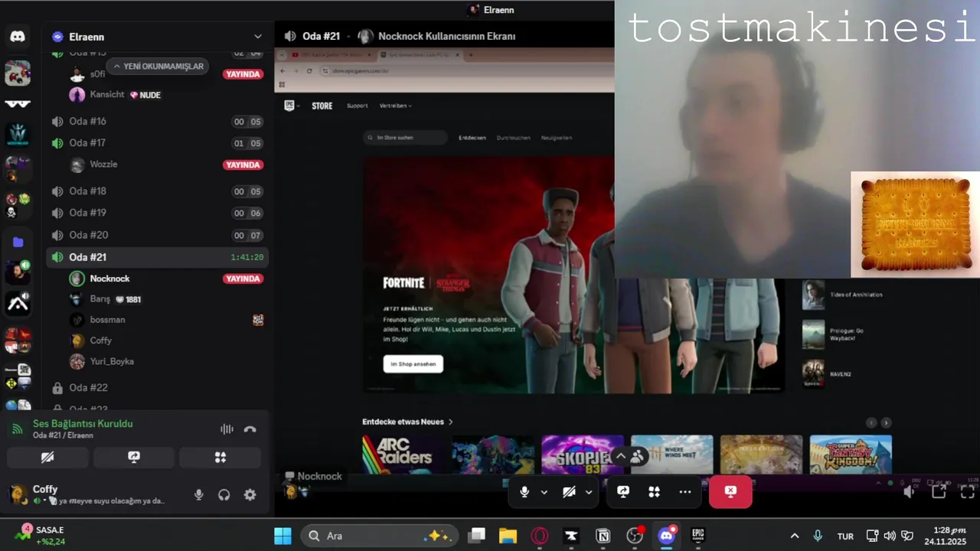Expand the Elraenn server menu
The width and height of the screenshot is (980, 551).
[x=258, y=36]
